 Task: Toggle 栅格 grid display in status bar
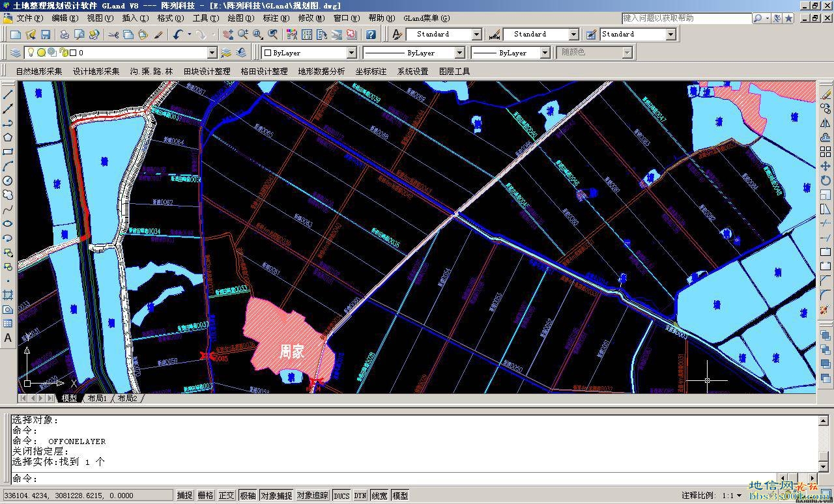point(205,496)
